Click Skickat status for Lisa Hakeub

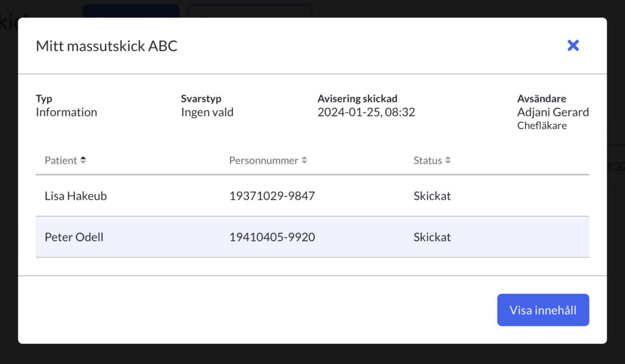(432, 196)
